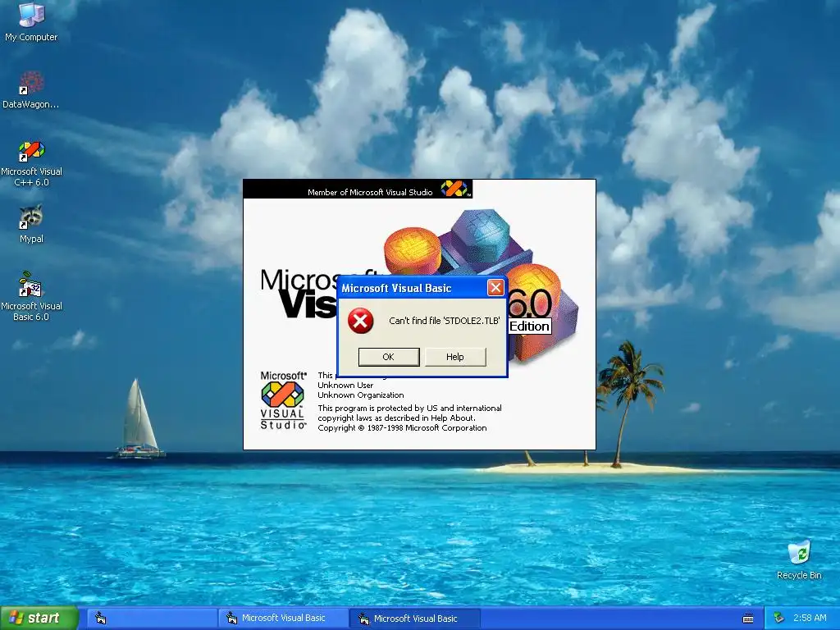The image size is (840, 630).
Task: Switch to second Microsoft Visual Basic taskbar button
Action: pos(414,619)
